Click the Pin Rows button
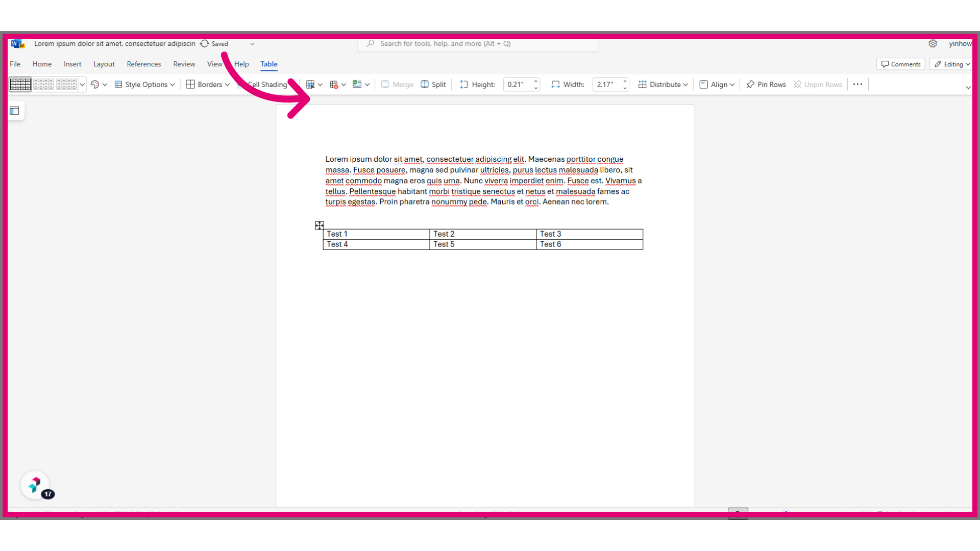Viewport: 980px width, 551px height. point(766,85)
